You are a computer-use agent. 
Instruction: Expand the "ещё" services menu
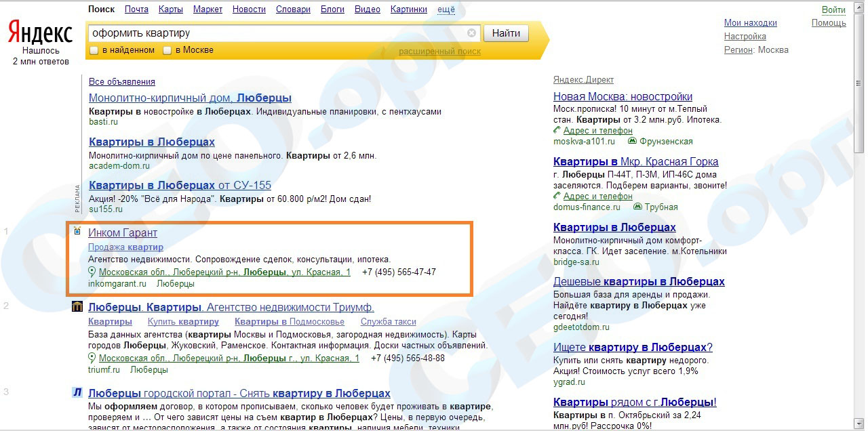click(446, 9)
